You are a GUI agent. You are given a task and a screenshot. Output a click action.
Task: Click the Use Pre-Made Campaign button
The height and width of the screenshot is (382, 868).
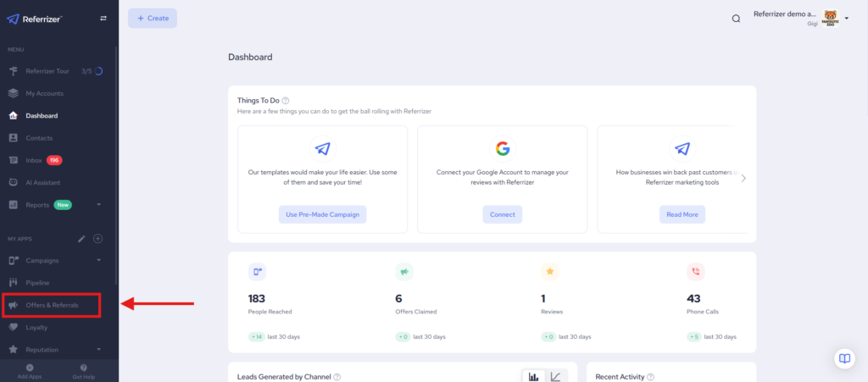(322, 214)
